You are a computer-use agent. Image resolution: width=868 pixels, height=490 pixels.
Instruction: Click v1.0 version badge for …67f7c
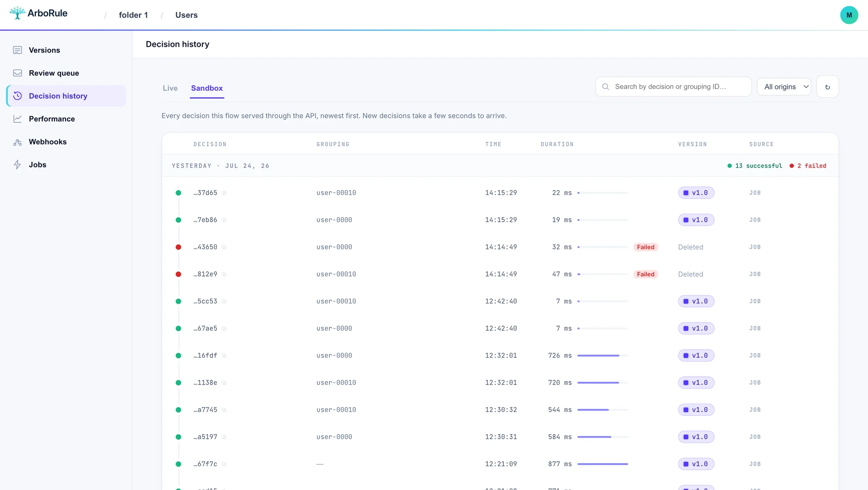pyautogui.click(x=696, y=464)
